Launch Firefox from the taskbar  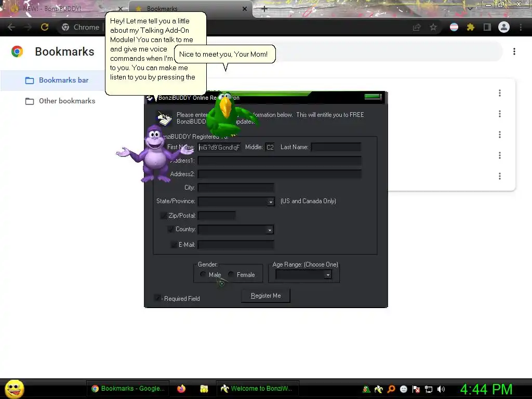pos(181,389)
